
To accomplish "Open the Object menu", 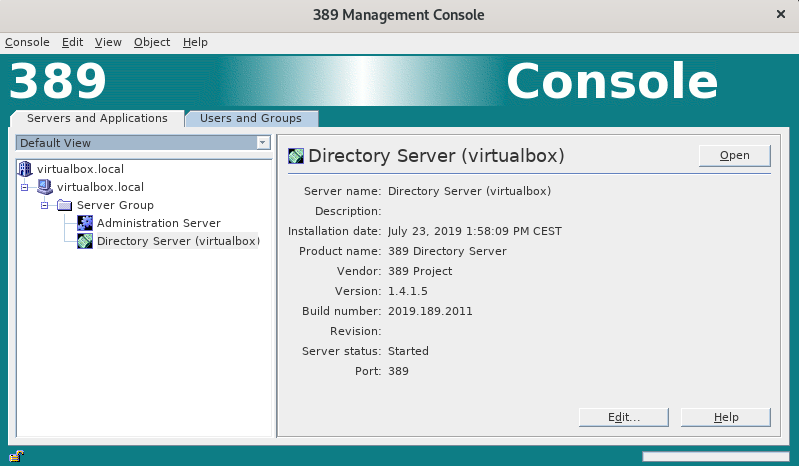I will [x=152, y=42].
